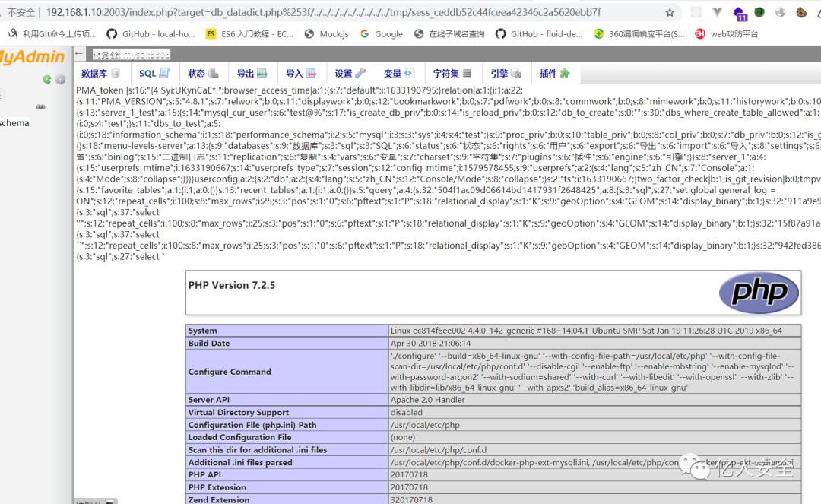Open the cookie extension icon
Image resolution: width=821 pixels, height=504 pixels.
click(801, 13)
